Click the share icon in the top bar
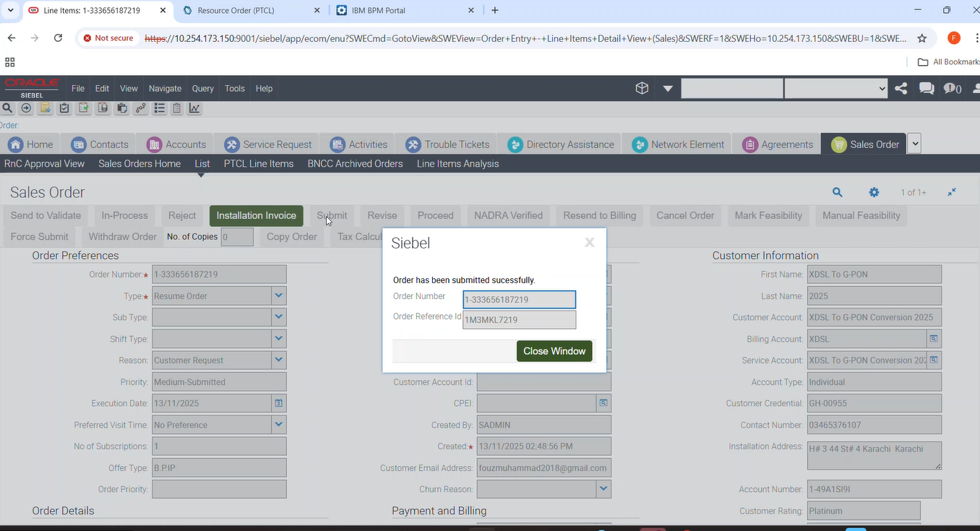Image resolution: width=980 pixels, height=531 pixels. click(x=901, y=88)
